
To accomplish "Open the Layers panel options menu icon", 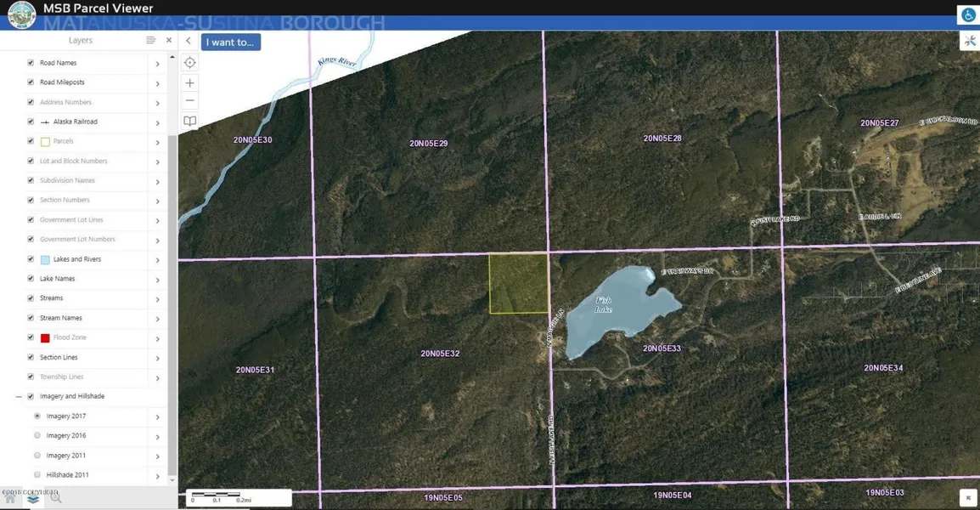I will [150, 40].
